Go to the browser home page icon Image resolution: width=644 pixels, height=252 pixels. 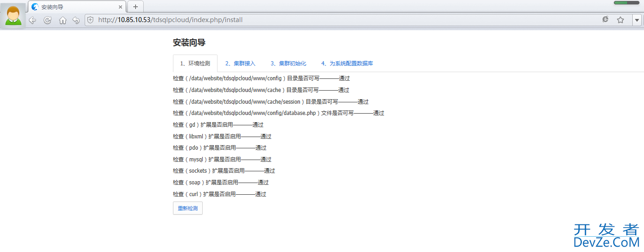pyautogui.click(x=63, y=20)
